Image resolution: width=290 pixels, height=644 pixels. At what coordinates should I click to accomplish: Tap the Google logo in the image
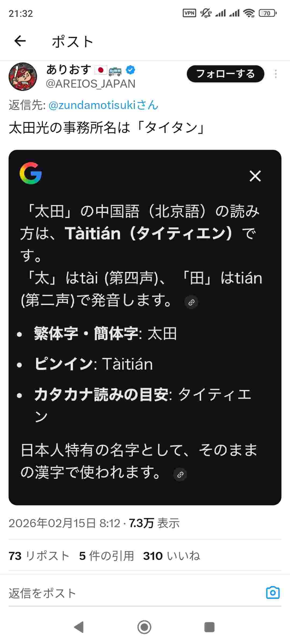31,173
